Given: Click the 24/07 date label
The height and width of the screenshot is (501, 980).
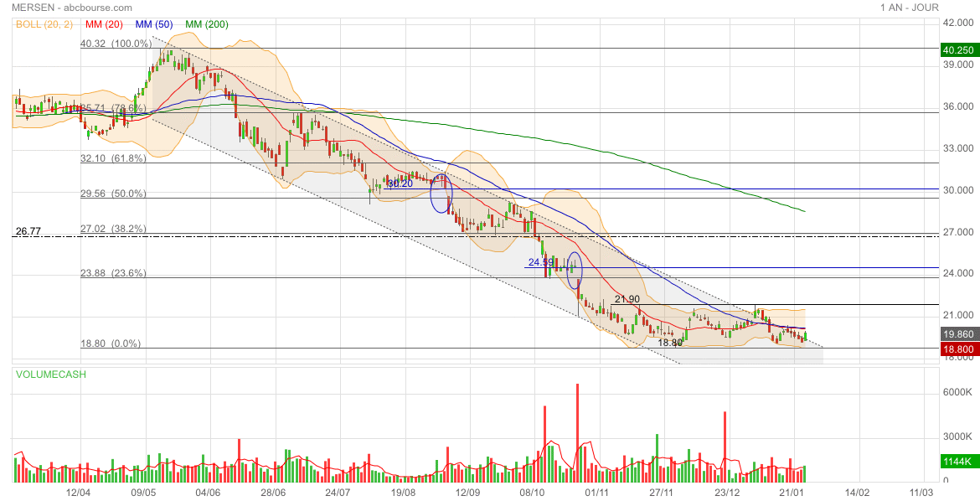Looking at the screenshot, I should point(338,493).
